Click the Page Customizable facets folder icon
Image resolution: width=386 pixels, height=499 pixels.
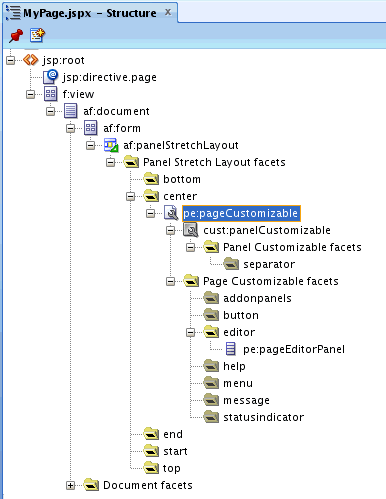coord(191,281)
